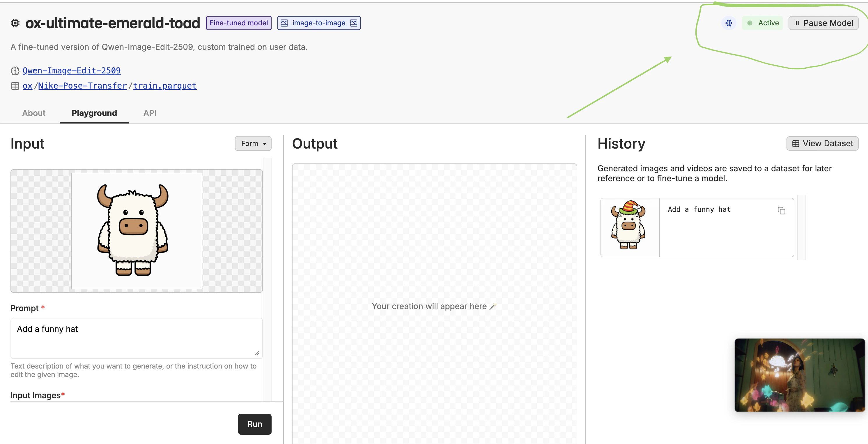The height and width of the screenshot is (444, 868).
Task: Open View Dataset in History panel
Action: (822, 144)
